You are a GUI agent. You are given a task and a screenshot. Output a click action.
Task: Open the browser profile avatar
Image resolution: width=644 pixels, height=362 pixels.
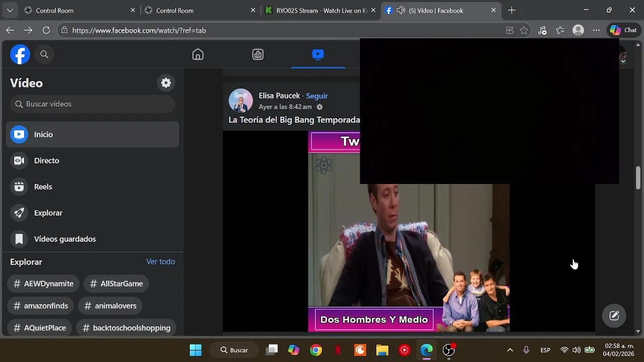(x=578, y=30)
